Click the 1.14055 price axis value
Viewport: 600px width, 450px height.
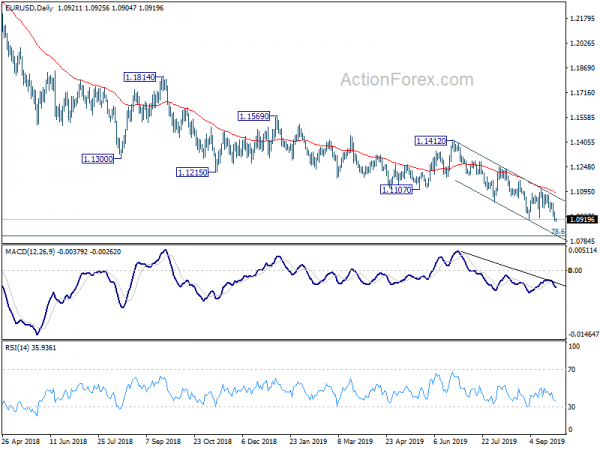click(x=582, y=142)
